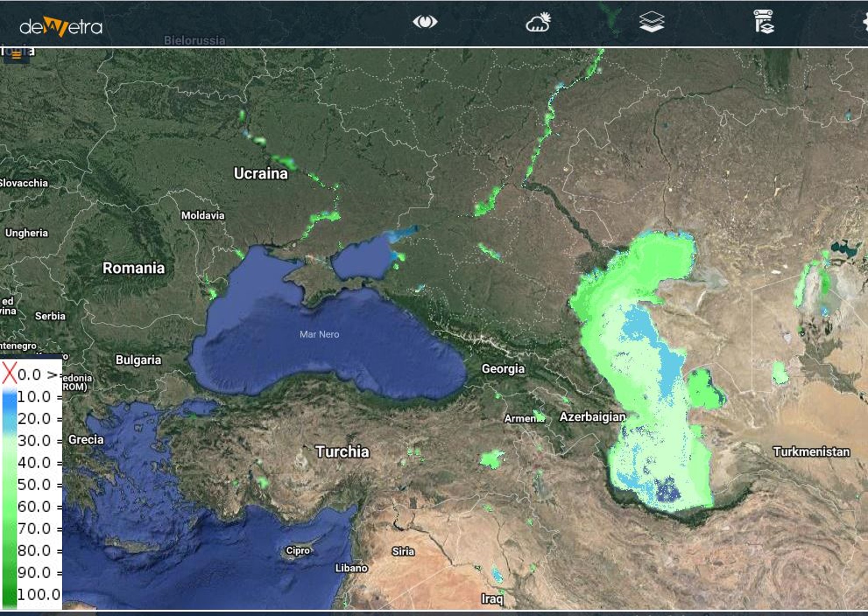This screenshot has height=616, width=868.
Task: Click the Georgia map label
Action: click(x=503, y=369)
